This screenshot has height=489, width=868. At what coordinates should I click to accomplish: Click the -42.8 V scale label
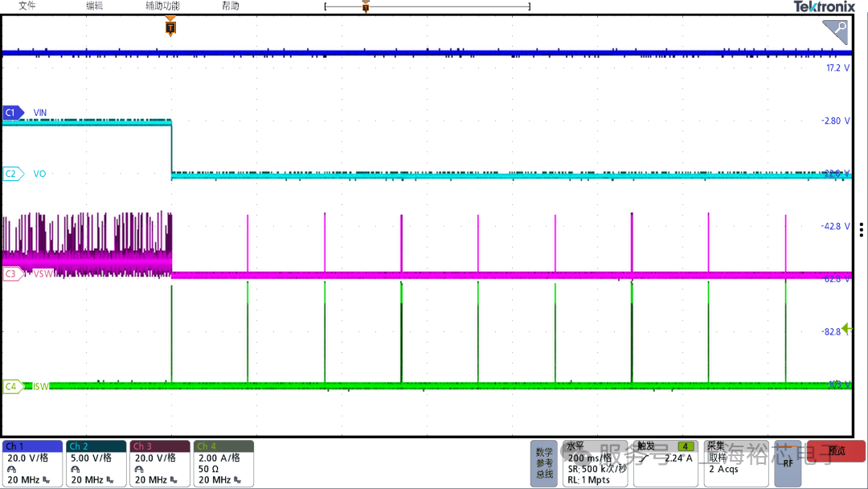pos(835,226)
